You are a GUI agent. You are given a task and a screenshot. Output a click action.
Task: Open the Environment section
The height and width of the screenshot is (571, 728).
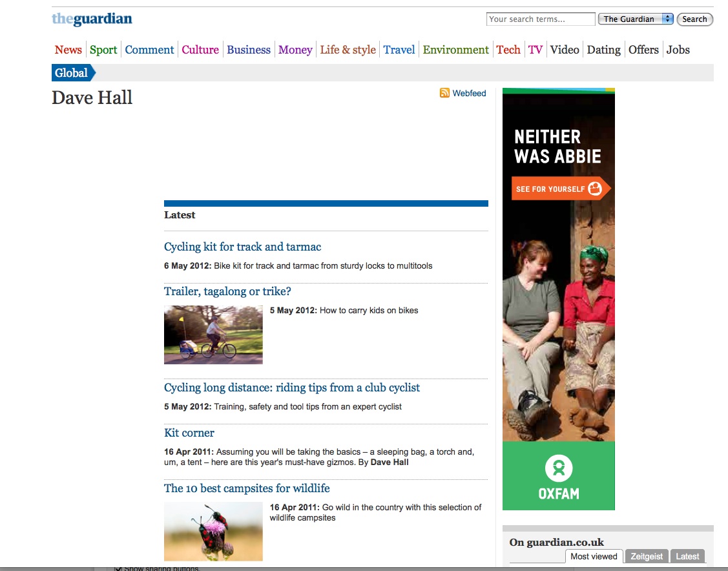click(456, 50)
